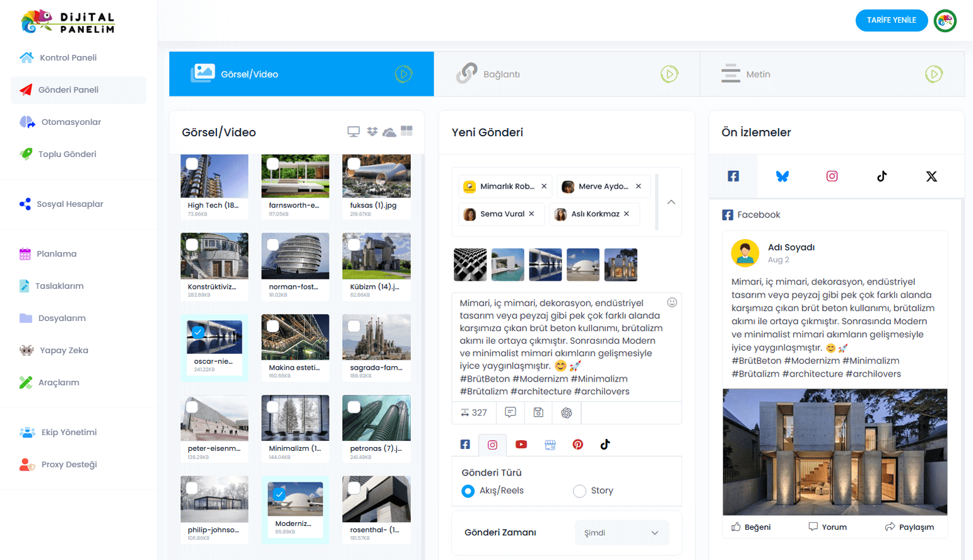Click Beğeni in Facebook preview

[751, 527]
